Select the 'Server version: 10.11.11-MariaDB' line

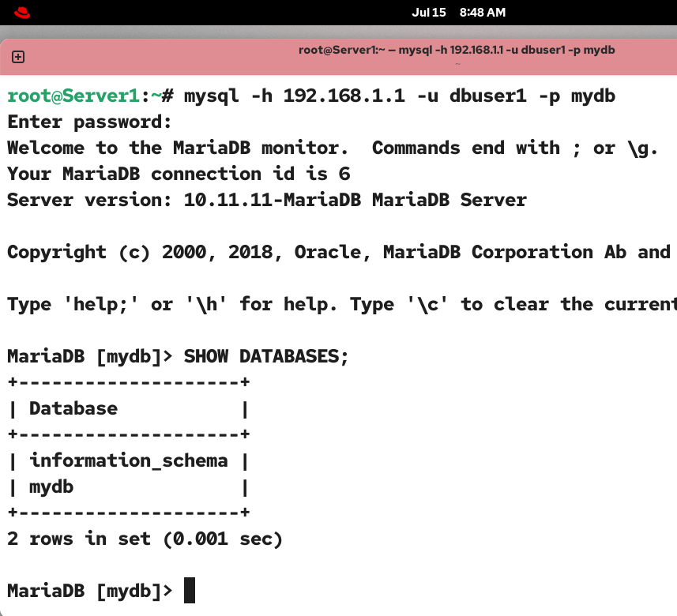pyautogui.click(x=267, y=200)
